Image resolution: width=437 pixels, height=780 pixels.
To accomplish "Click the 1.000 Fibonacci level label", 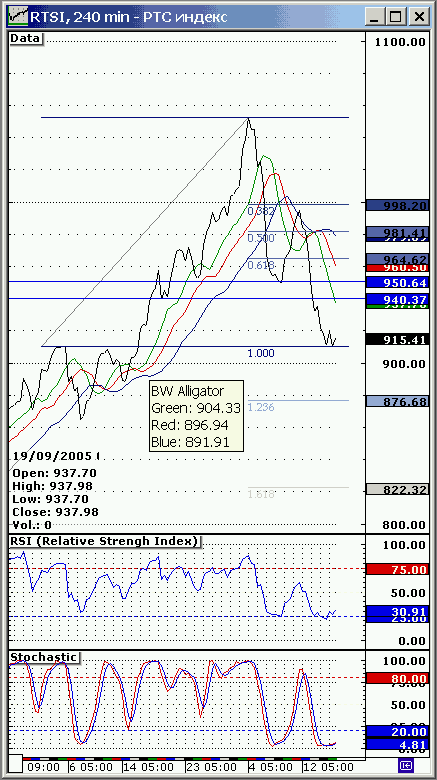I will click(x=261, y=353).
